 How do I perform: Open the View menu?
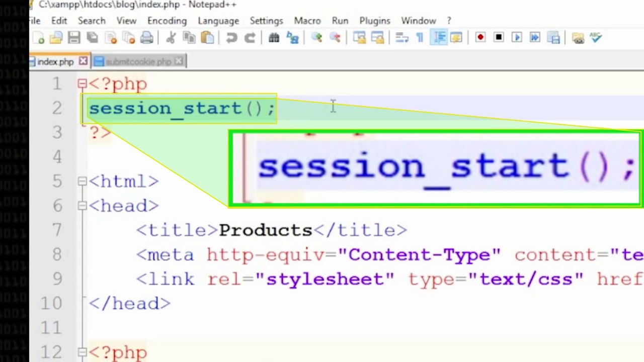point(126,21)
